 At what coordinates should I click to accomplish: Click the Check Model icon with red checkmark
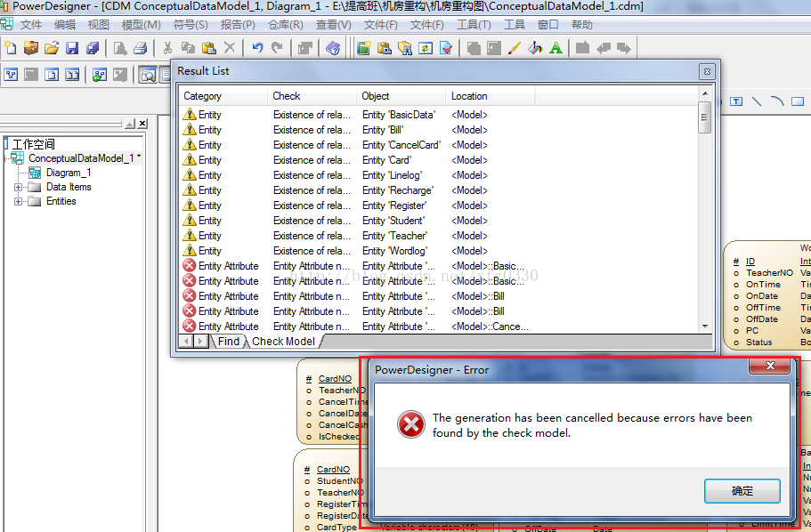446,48
